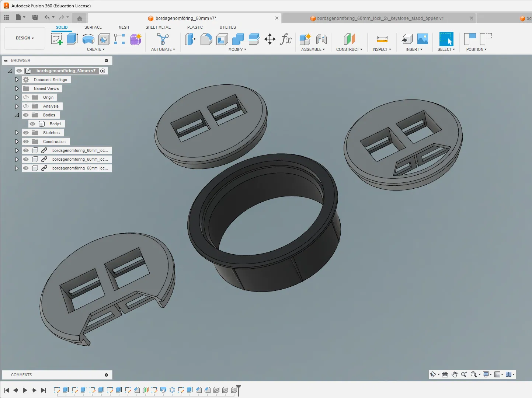The image size is (532, 398).
Task: Click the timeline Play button
Action: pos(25,390)
